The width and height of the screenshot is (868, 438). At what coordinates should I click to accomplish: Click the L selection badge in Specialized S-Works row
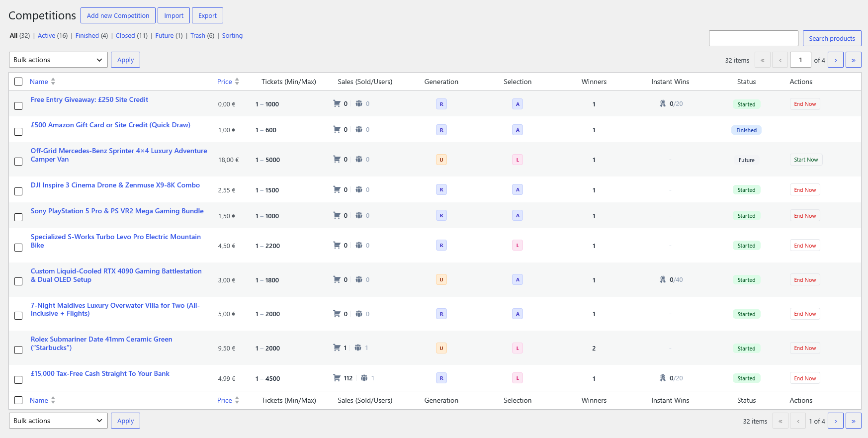point(518,245)
